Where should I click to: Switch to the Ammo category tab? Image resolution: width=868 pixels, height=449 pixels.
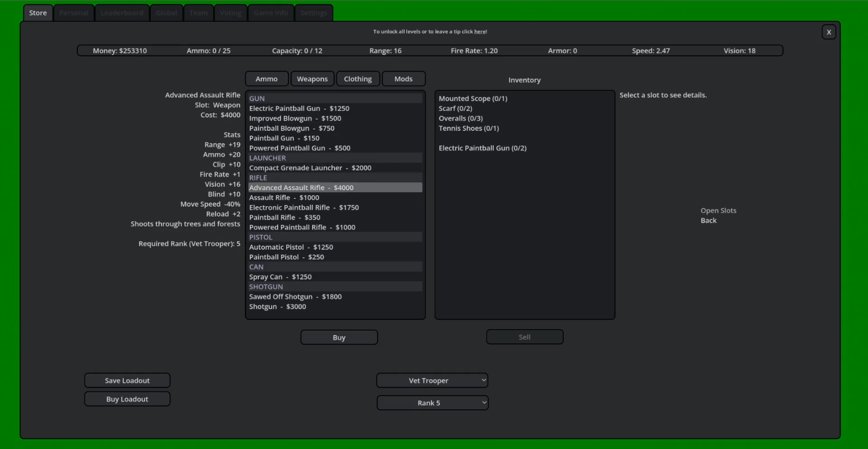(267, 79)
